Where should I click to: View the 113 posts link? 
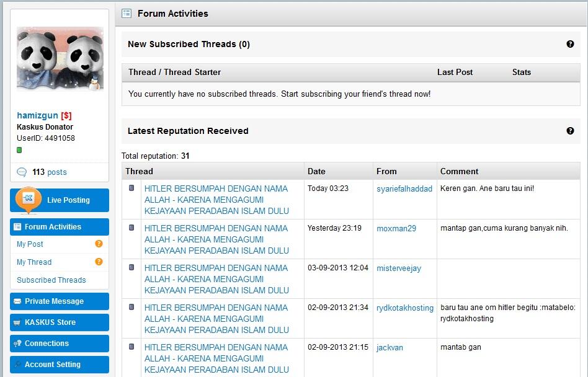click(50, 172)
